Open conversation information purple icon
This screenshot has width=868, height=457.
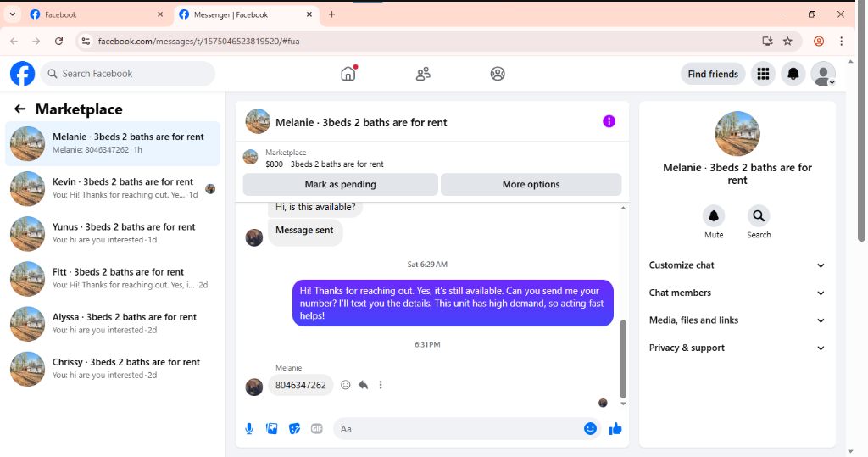coord(609,121)
